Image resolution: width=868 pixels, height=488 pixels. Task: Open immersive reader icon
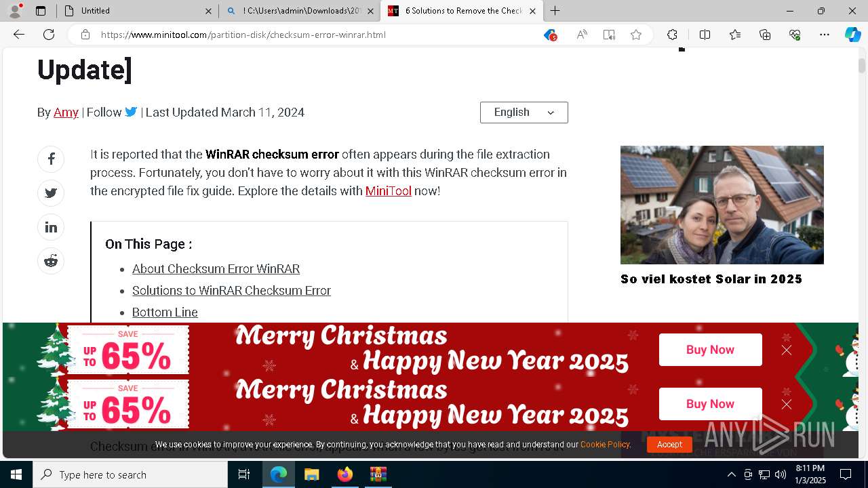(609, 35)
